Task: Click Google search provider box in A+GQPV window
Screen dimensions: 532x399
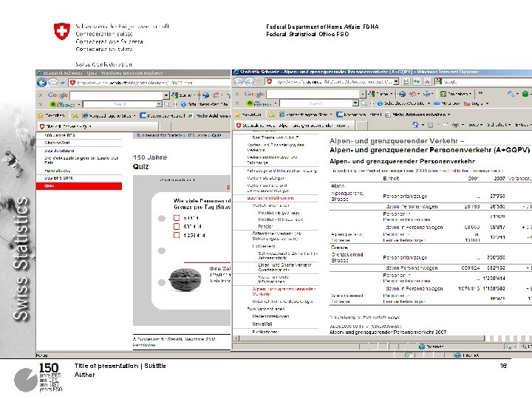Action: [x=483, y=81]
